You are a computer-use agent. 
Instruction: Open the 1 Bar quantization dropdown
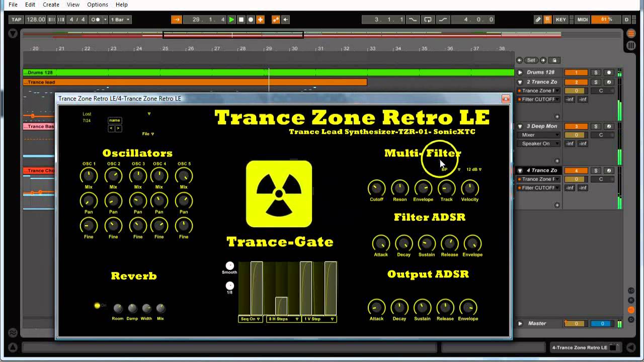[x=120, y=20]
